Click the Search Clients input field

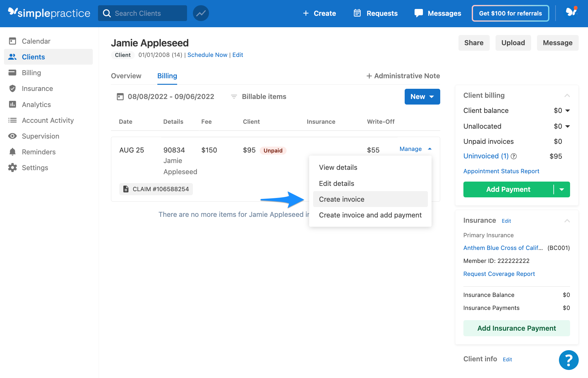tap(143, 13)
